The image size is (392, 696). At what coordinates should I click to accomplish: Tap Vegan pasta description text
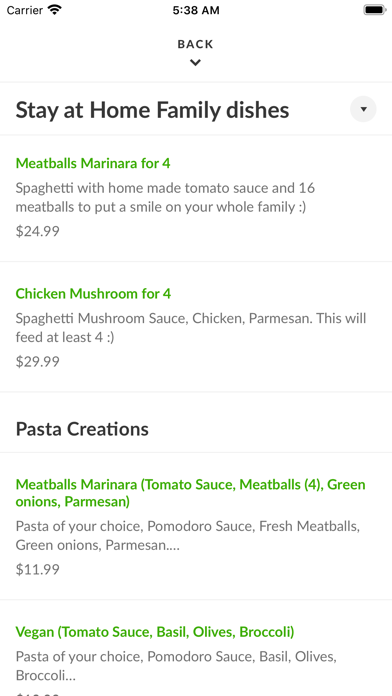click(x=176, y=666)
